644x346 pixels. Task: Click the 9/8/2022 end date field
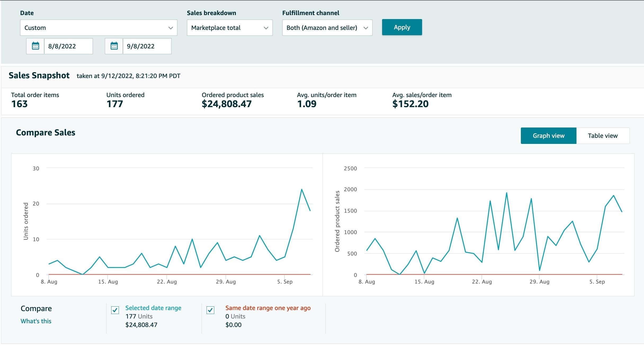coord(147,46)
